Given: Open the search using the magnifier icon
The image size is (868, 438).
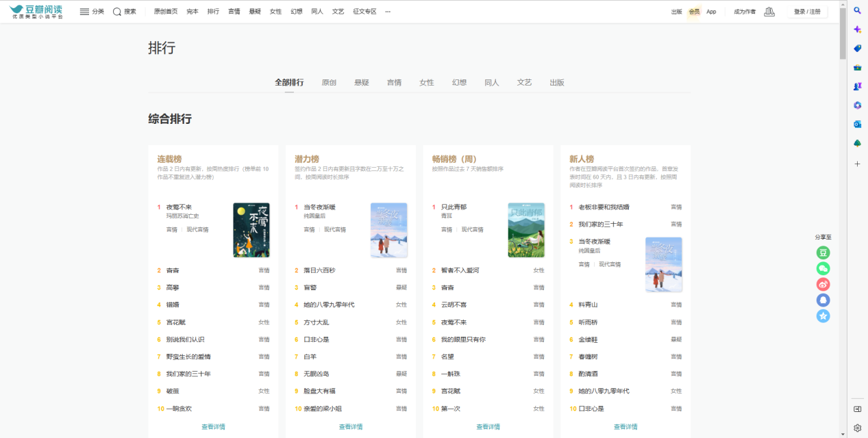Looking at the screenshot, I should (116, 11).
